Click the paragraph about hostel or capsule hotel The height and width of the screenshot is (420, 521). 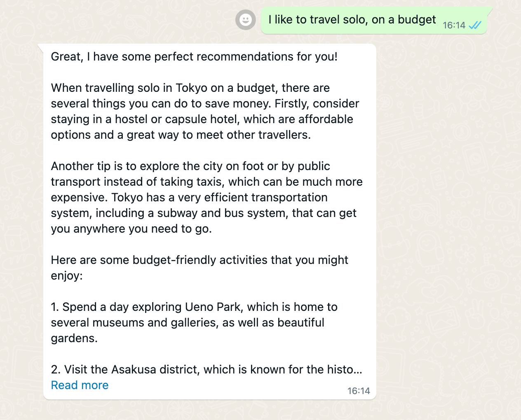[x=205, y=111]
